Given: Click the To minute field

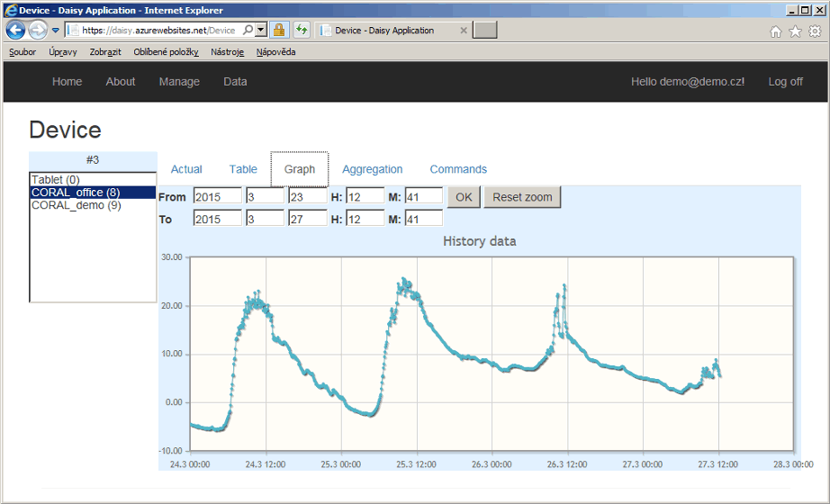Looking at the screenshot, I should [424, 219].
